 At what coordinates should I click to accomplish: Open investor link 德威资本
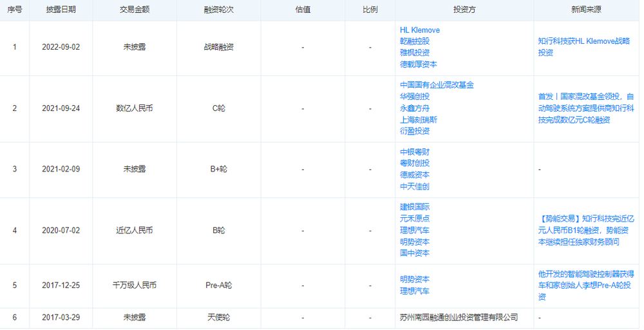point(415,175)
